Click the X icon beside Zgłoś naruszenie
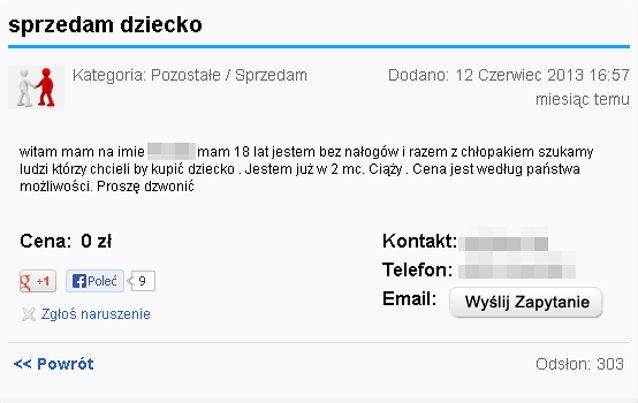Viewport: 638px width, 403px height. (x=28, y=314)
